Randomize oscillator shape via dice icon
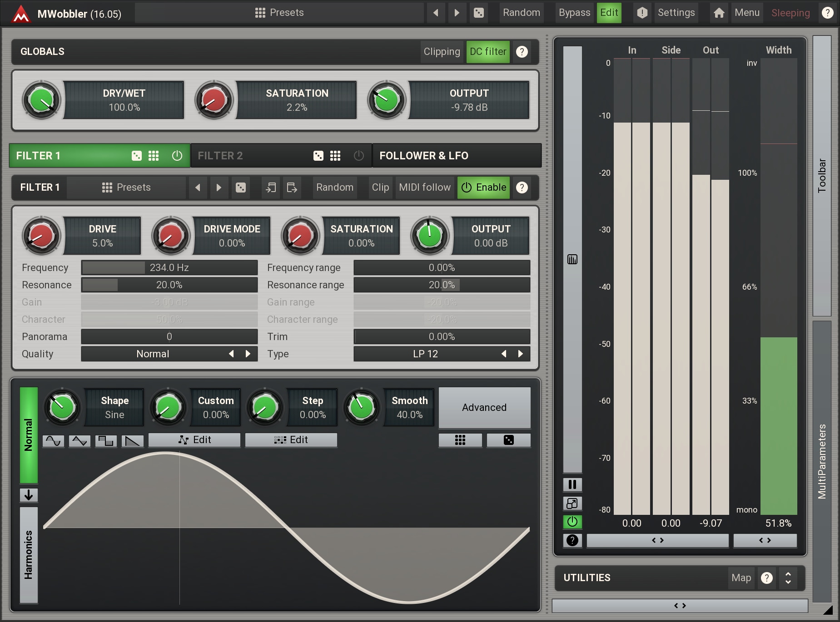Screen dimensions: 840x622 point(509,440)
